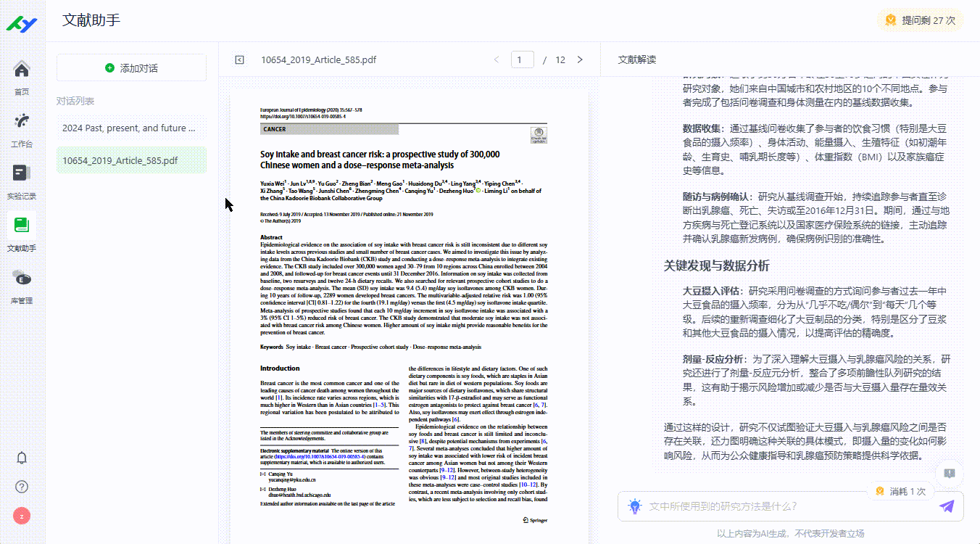
Task: Go to the next PDF page
Action: pyautogui.click(x=580, y=59)
